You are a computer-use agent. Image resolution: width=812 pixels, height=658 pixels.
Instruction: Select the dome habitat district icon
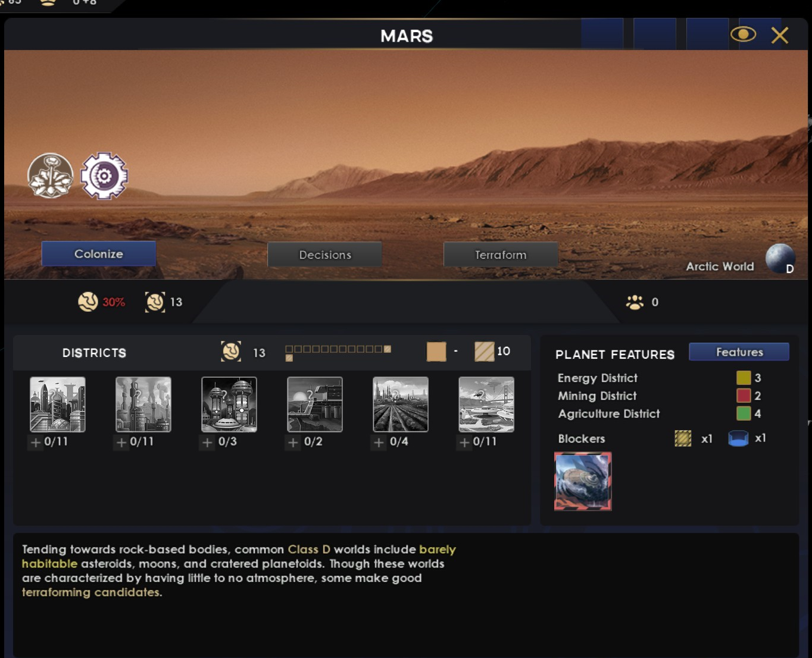click(x=229, y=405)
